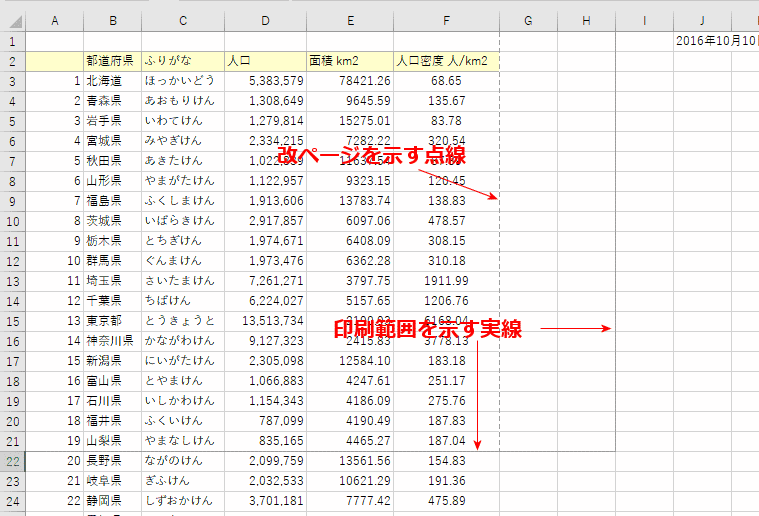The image size is (759, 516).
Task: Select the 面積 km2 header cell
Action: point(349,61)
